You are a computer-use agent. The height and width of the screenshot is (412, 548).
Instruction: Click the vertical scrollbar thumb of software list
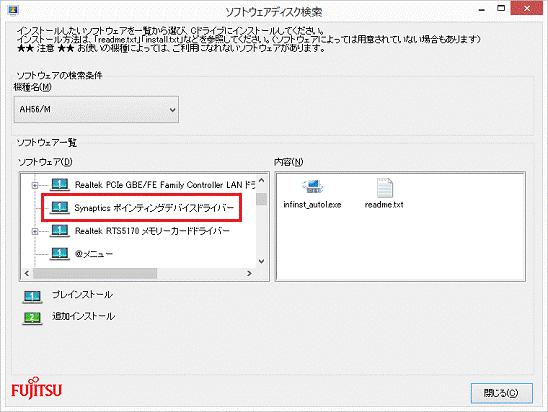pos(261,199)
